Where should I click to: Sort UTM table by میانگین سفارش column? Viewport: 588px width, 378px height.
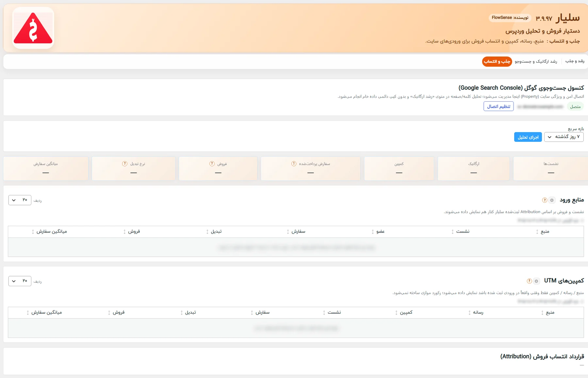click(44, 313)
